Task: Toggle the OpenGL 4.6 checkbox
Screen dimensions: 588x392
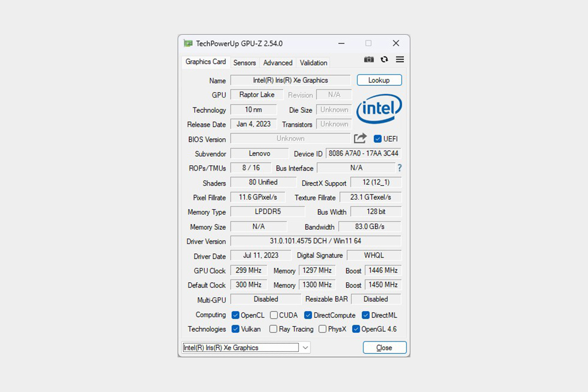Action: click(356, 329)
